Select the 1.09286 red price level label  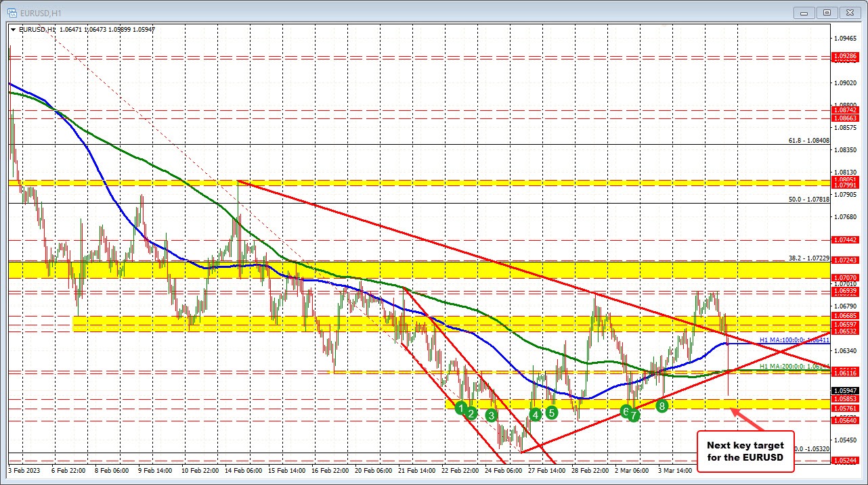pyautogui.click(x=846, y=57)
